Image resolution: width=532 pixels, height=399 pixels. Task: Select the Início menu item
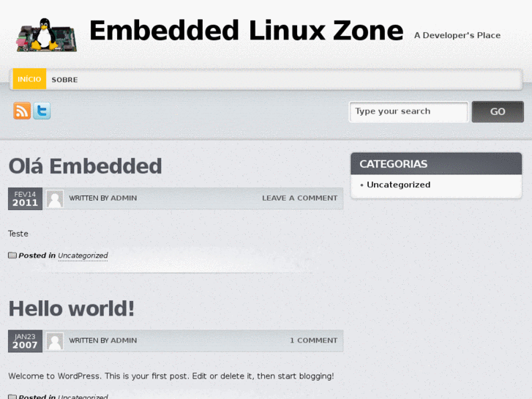coord(29,79)
